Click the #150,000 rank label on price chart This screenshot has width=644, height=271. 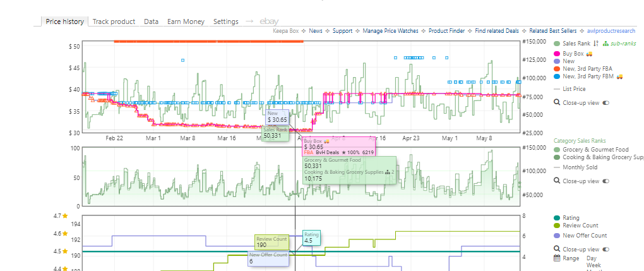pos(534,42)
